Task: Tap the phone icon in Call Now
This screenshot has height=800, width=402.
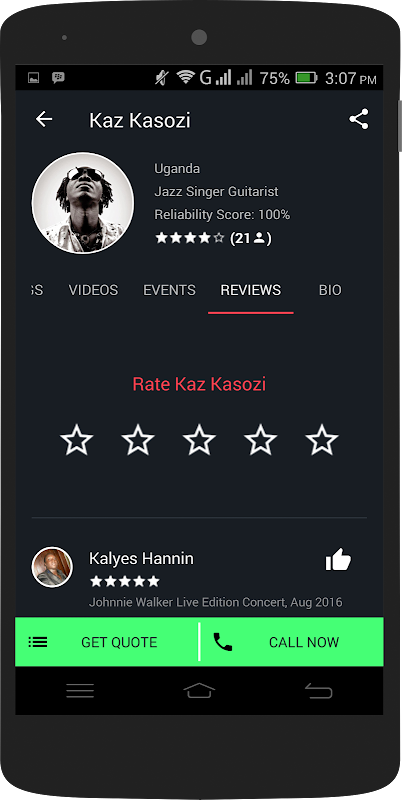Action: pyautogui.click(x=222, y=642)
